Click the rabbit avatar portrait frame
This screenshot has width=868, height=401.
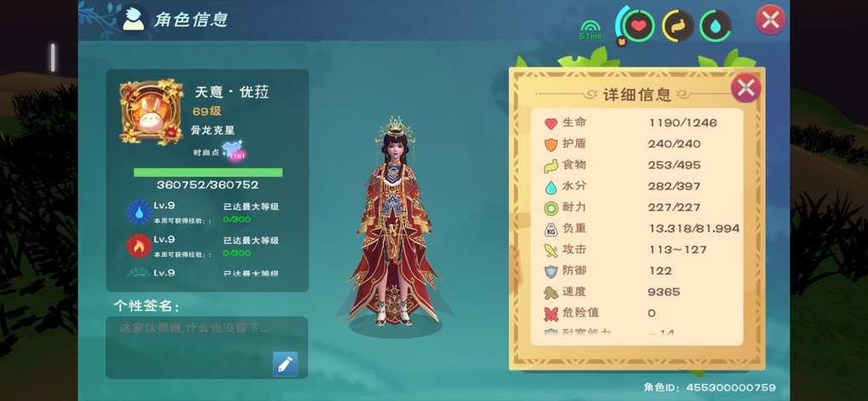151,112
